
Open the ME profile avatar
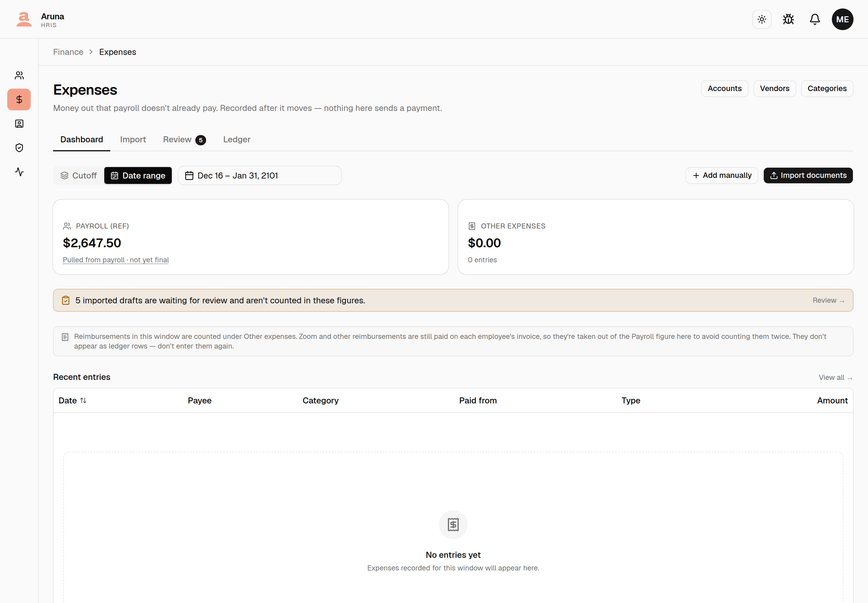click(842, 19)
